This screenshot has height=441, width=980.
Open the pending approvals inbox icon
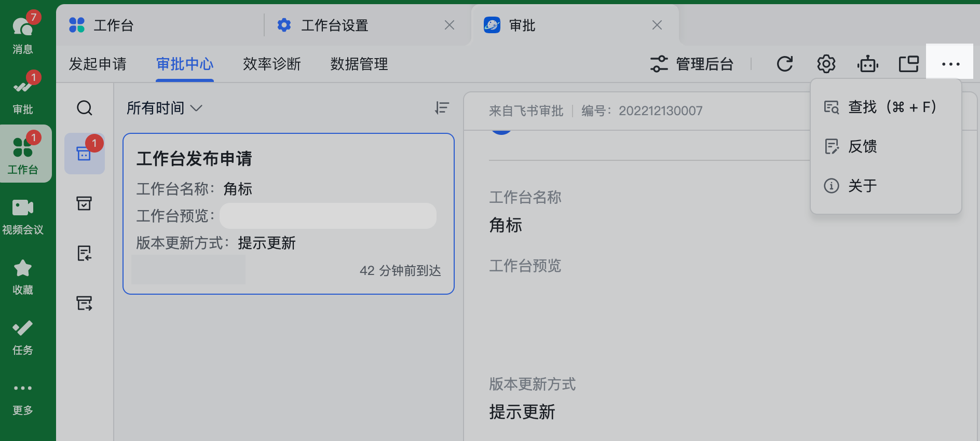point(85,154)
